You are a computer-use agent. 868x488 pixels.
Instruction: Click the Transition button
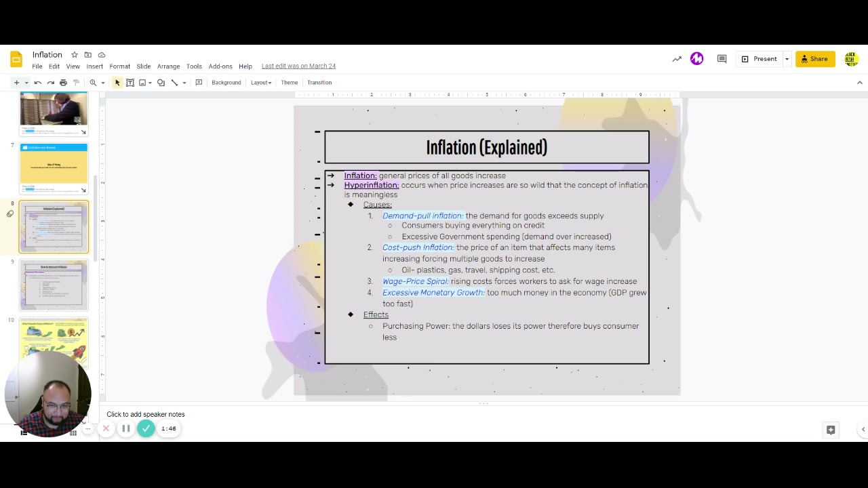pyautogui.click(x=319, y=83)
